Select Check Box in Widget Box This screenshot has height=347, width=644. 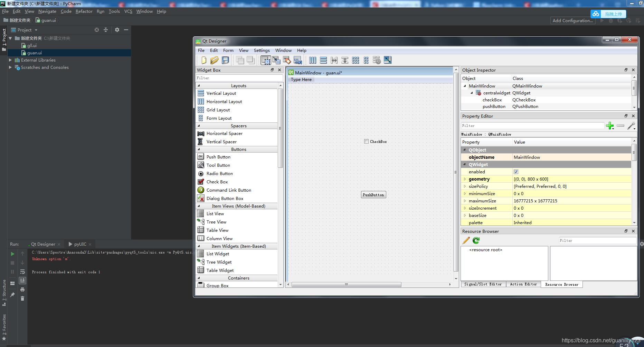[x=217, y=182]
